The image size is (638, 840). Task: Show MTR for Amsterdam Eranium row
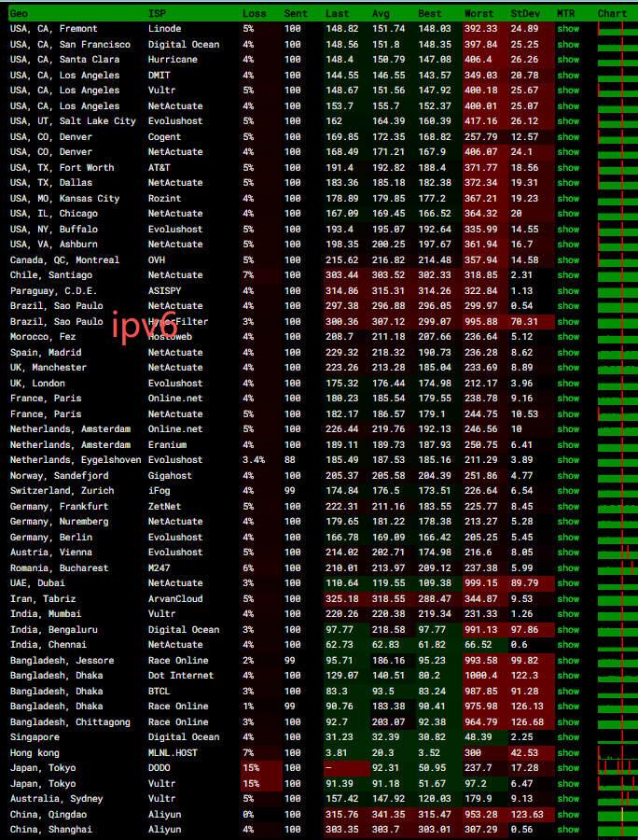568,445
